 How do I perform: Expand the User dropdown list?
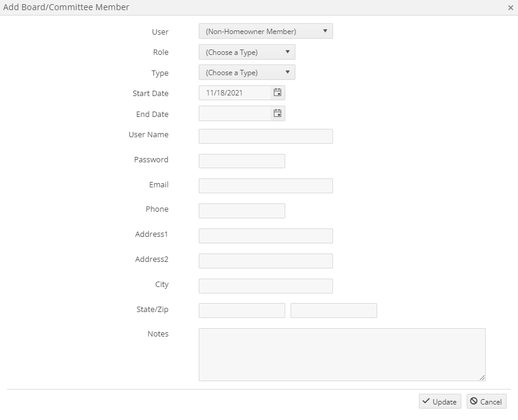pyautogui.click(x=266, y=31)
